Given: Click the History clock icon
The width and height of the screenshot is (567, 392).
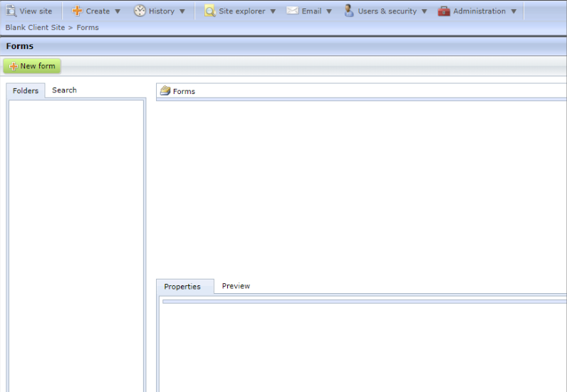Looking at the screenshot, I should click(140, 11).
